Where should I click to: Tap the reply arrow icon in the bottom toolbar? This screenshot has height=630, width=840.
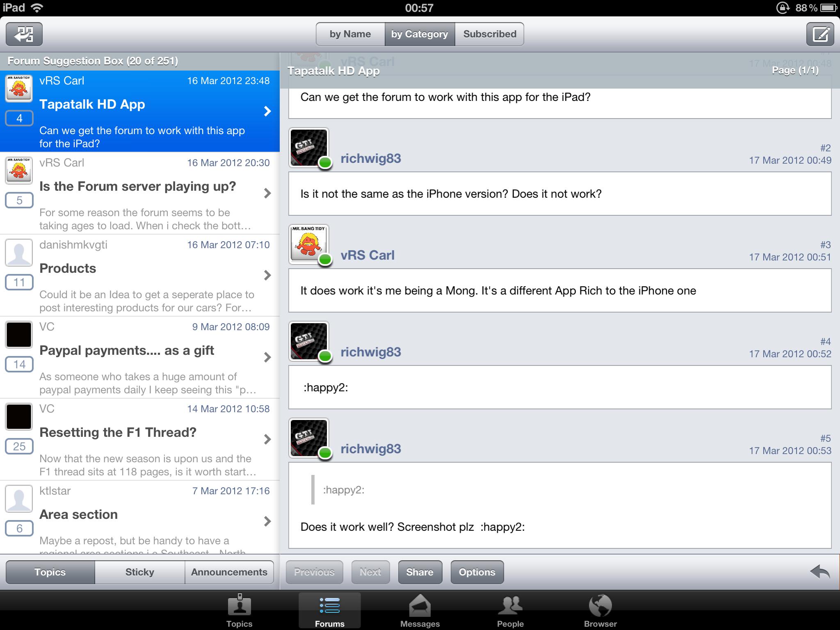click(x=820, y=572)
